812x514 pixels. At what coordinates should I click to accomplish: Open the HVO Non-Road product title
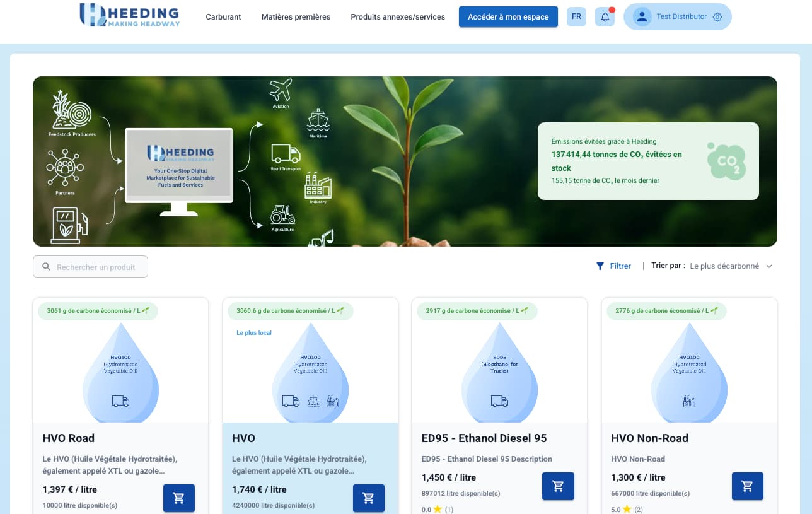[649, 438]
